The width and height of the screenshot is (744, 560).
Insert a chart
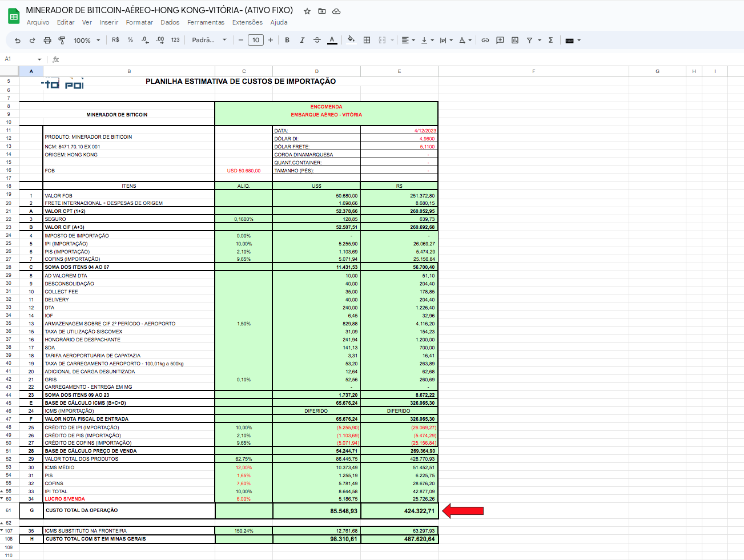coord(515,40)
